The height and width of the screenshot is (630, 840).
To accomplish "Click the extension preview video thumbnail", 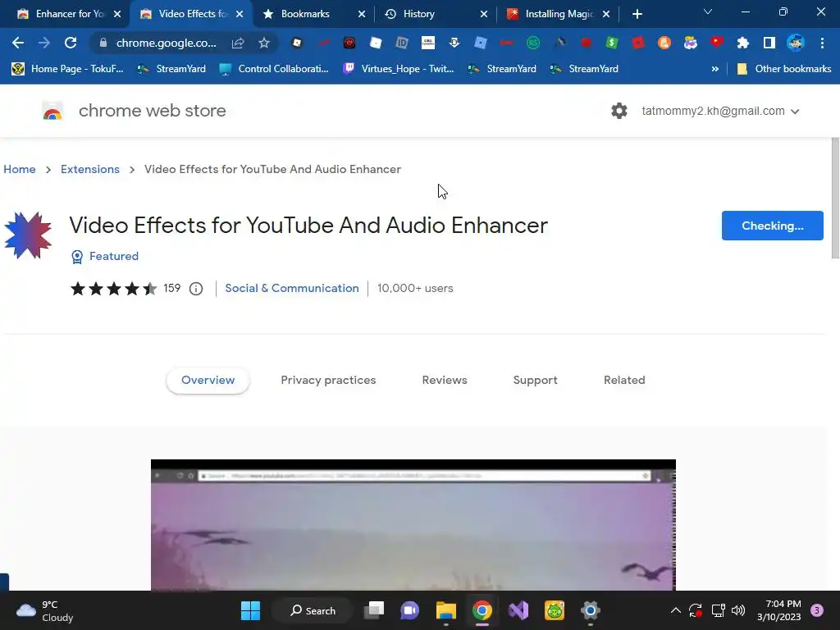I will coord(413,525).
